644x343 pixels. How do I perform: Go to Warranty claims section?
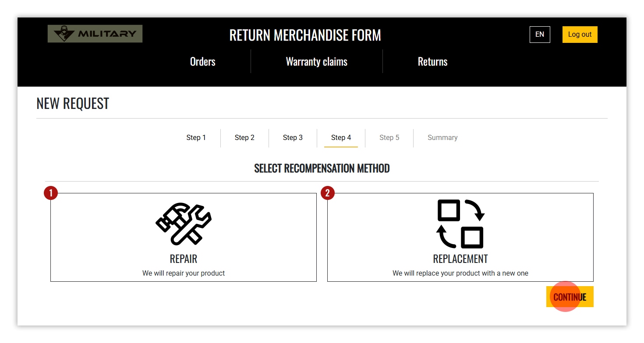317,62
